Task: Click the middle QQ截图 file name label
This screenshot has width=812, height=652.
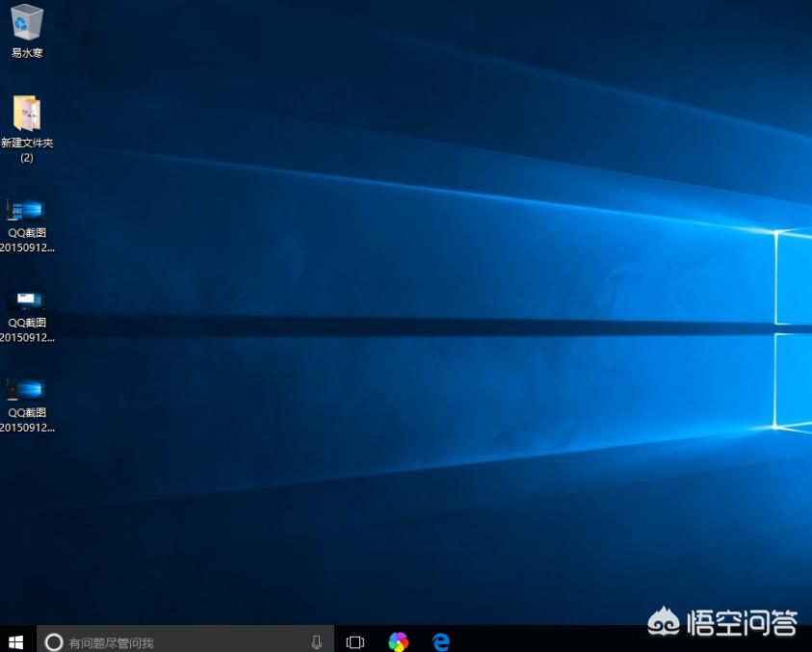Action: click(27, 330)
